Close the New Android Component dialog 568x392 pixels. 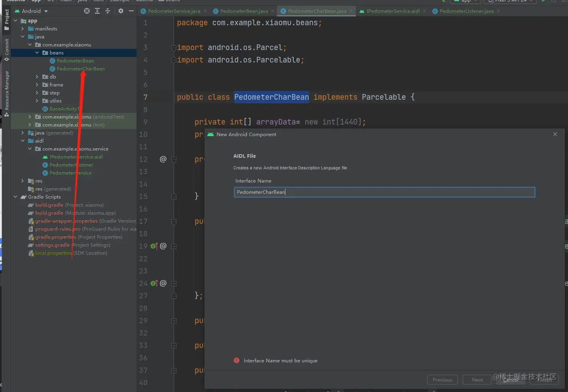point(555,134)
